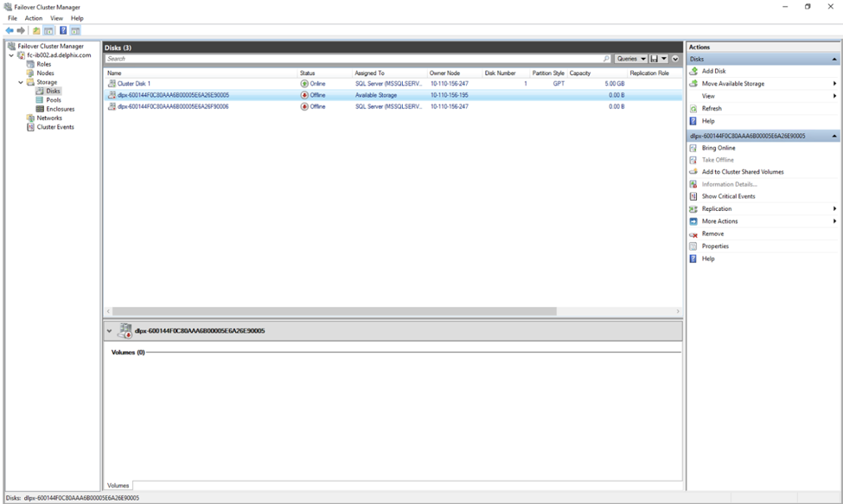This screenshot has height=504, width=843.
Task: Click the disks Search input field
Action: tap(354, 59)
